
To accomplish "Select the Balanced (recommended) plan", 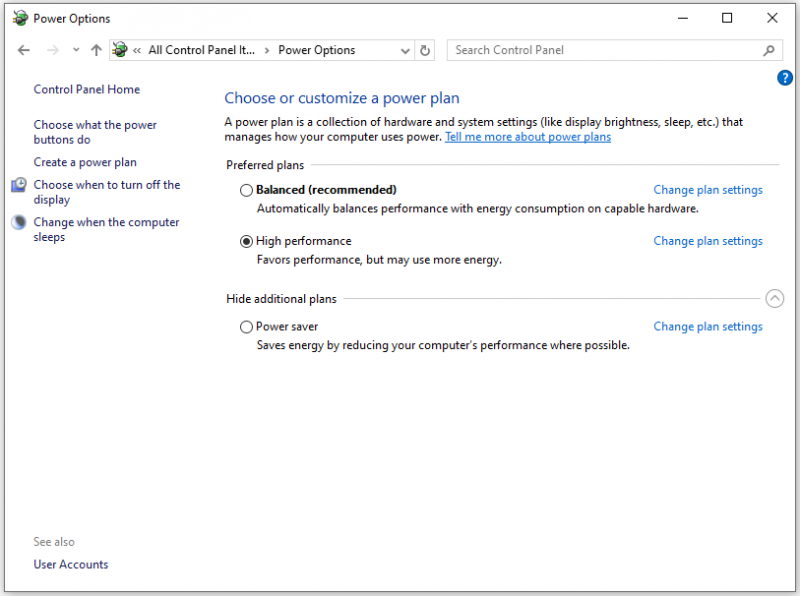I will [x=246, y=190].
